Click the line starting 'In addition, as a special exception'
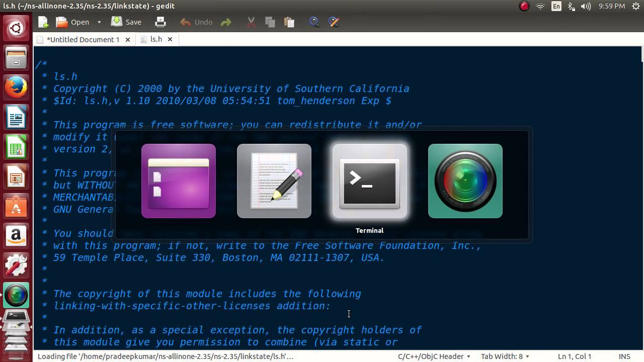This screenshot has height=362, width=644. click(x=231, y=330)
